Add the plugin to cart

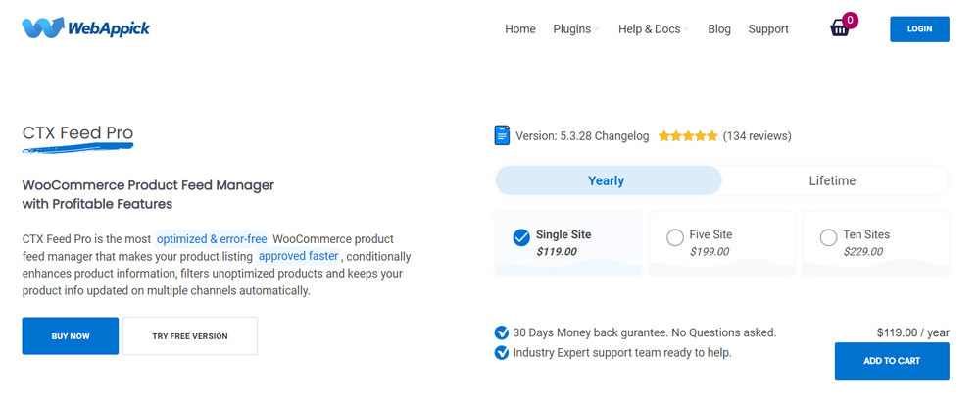point(892,361)
